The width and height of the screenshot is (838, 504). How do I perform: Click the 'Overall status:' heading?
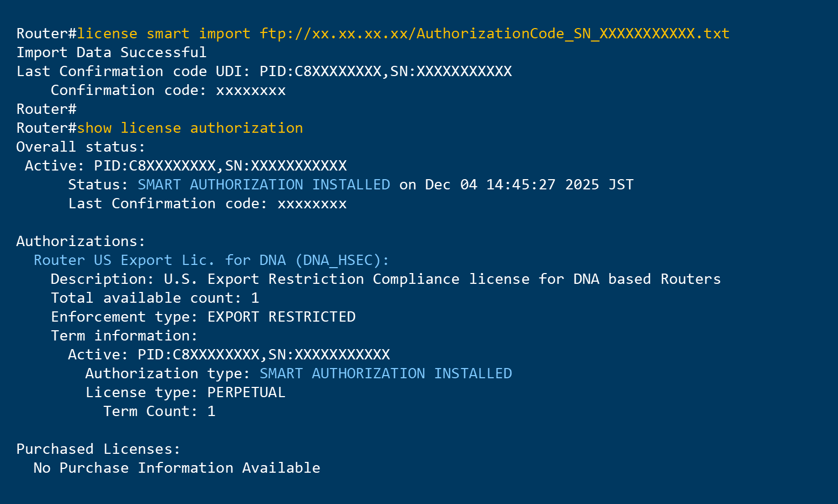pos(81,147)
